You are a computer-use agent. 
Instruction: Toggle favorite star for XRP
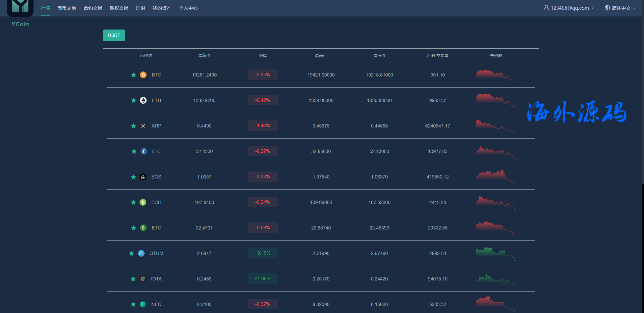(133, 126)
